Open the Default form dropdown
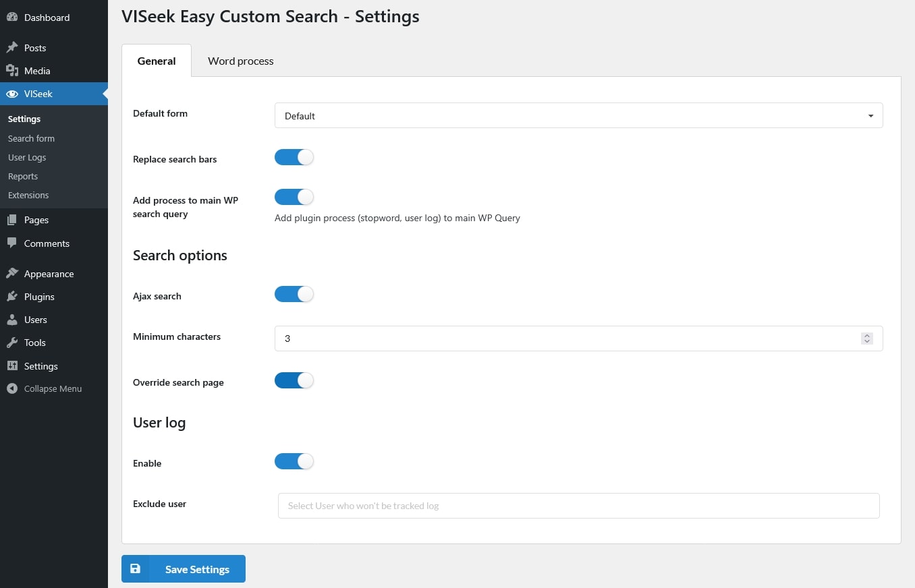The image size is (915, 588). tap(578, 116)
